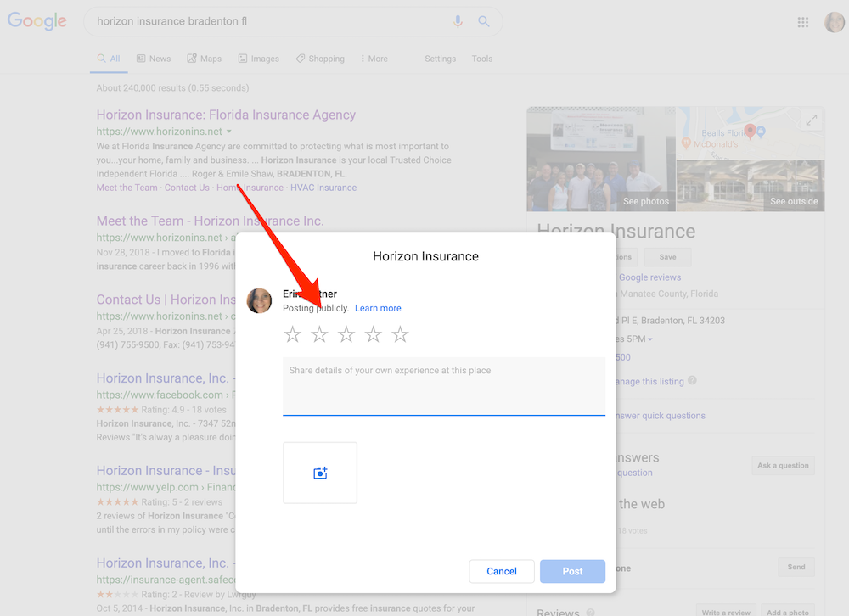Click the Google logo
Image resolution: width=849 pixels, height=616 pixels.
tap(37, 21)
